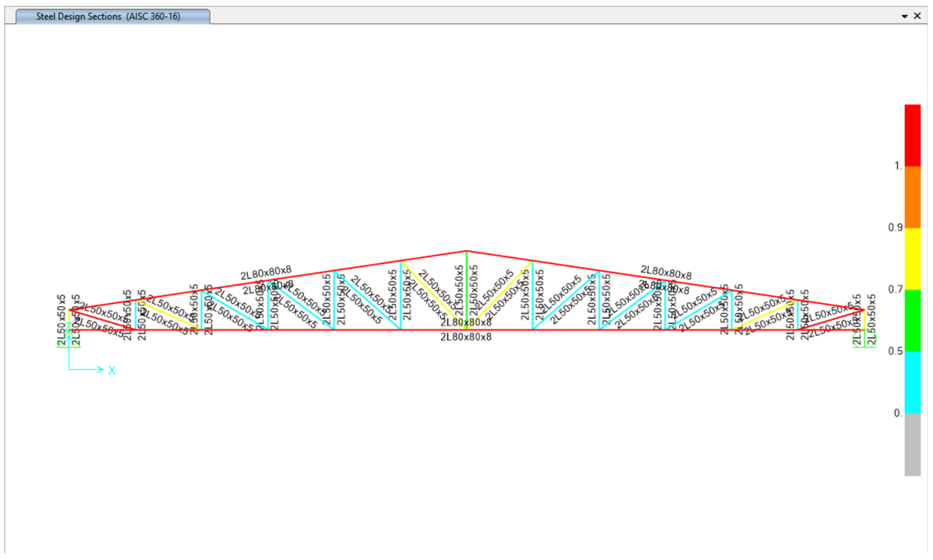The image size is (933, 560).
Task: Select yellow diagonal right of center post
Action: (x=500, y=294)
